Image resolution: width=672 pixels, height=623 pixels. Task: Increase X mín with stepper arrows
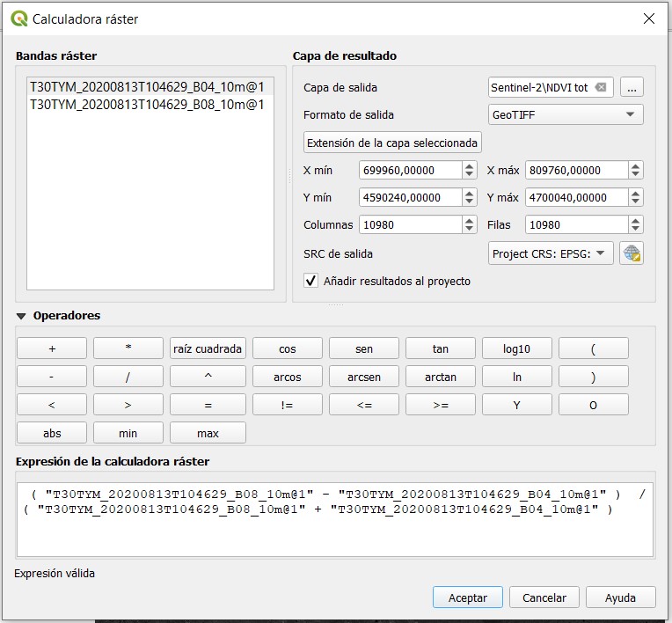click(x=470, y=166)
